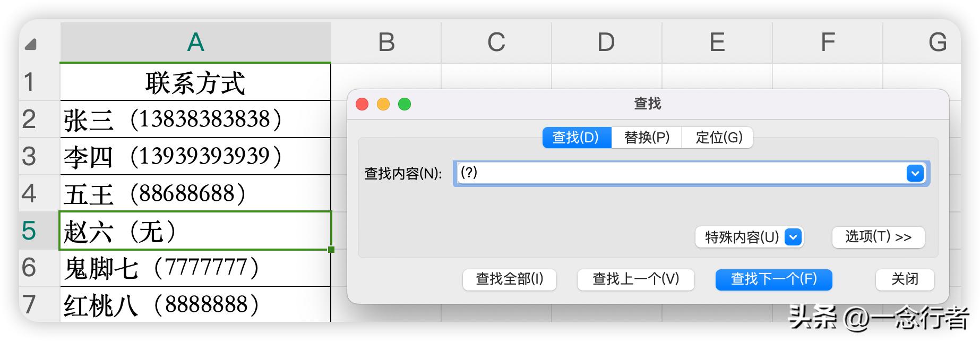The image size is (980, 341).
Task: Switch to the 定位(G) tab
Action: (719, 138)
